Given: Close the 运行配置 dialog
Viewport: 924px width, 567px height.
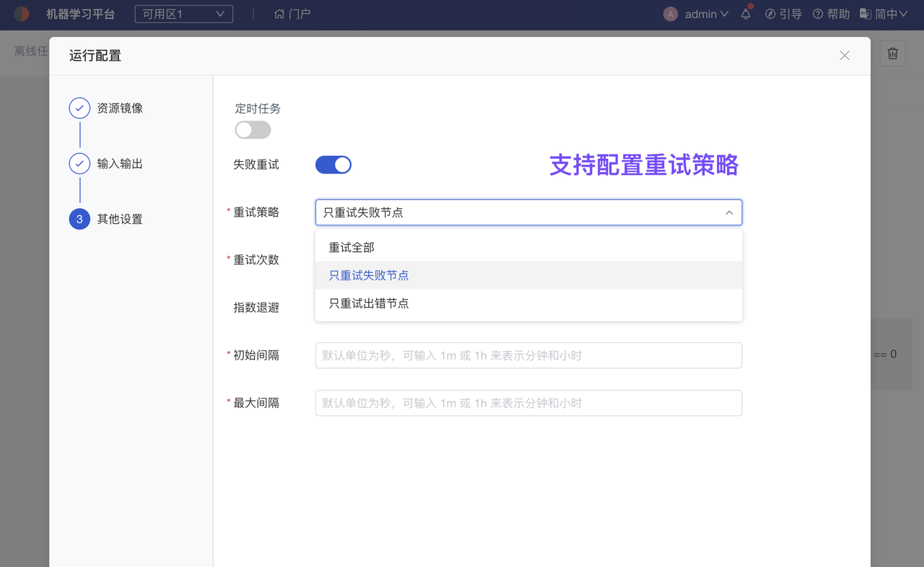Looking at the screenshot, I should coord(845,56).
